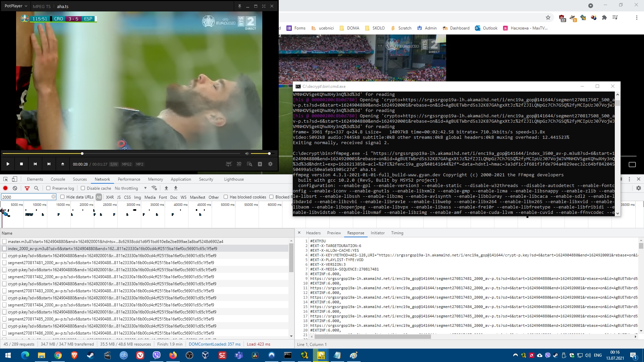Screen dimensions: 644x362
Task: Eject/open file in PotPlayer
Action: click(x=62, y=164)
